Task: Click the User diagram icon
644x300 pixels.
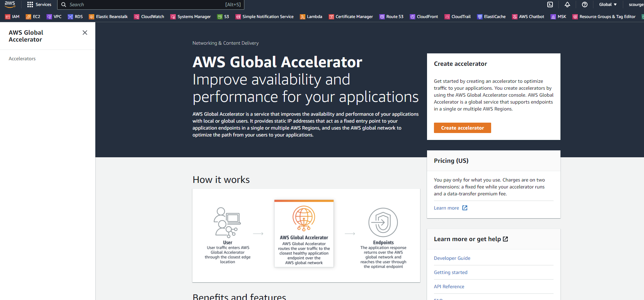Action: point(227,222)
